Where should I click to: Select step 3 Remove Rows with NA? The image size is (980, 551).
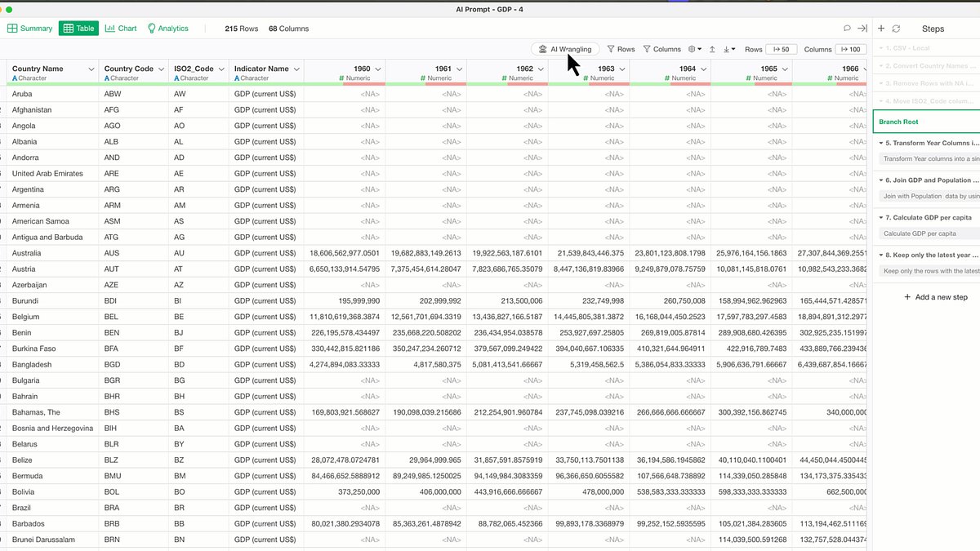[x=926, y=84]
